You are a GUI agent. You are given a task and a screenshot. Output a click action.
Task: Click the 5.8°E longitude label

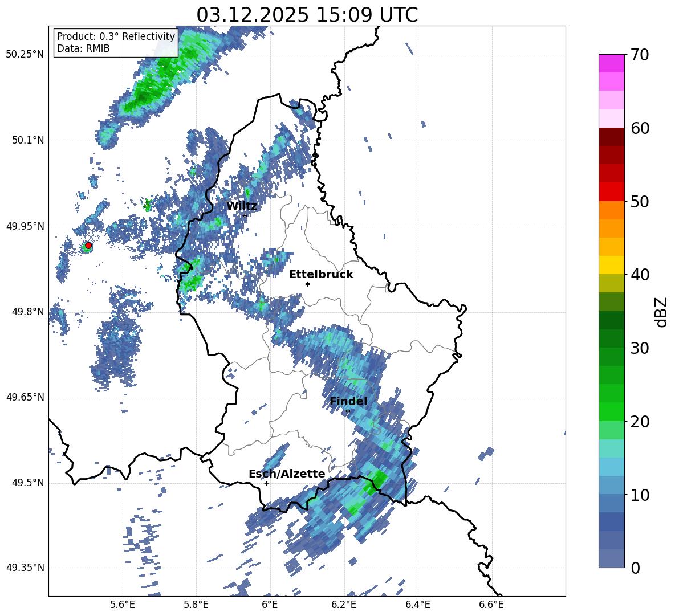click(196, 605)
